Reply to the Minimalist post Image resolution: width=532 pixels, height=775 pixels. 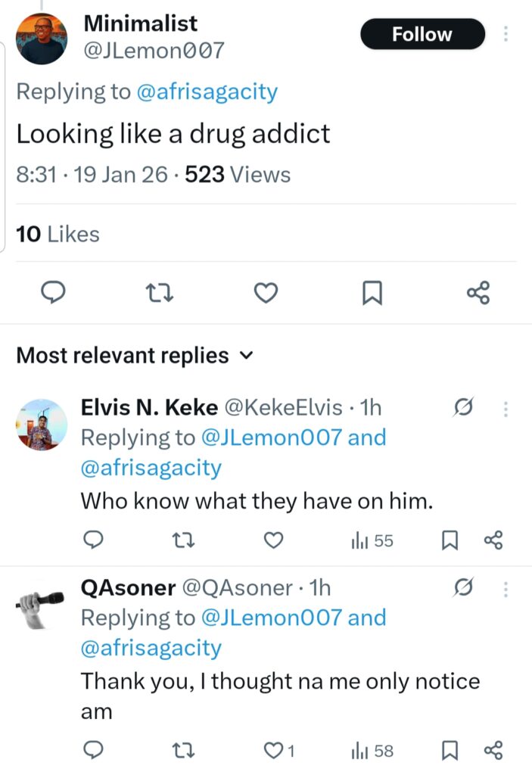tap(52, 293)
